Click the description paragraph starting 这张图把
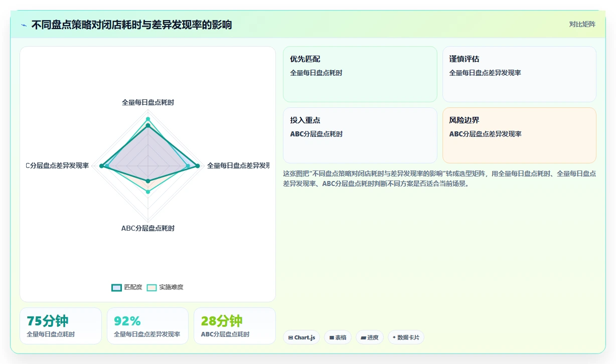 [439, 178]
